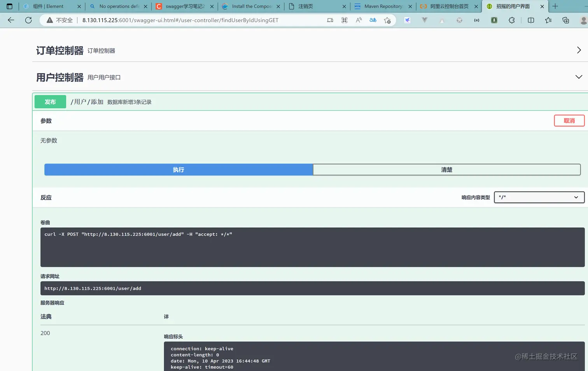
Task: Open the blue bird extension
Action: [x=407, y=20]
